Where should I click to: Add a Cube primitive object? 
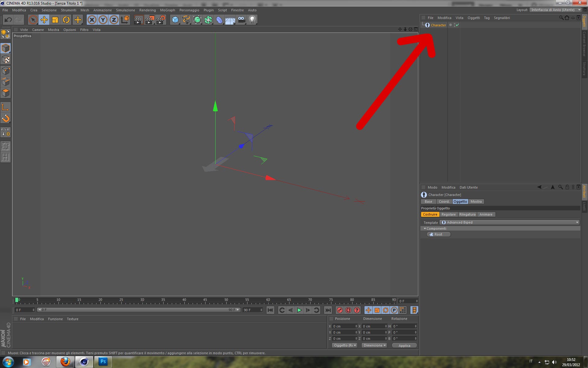pyautogui.click(x=175, y=20)
